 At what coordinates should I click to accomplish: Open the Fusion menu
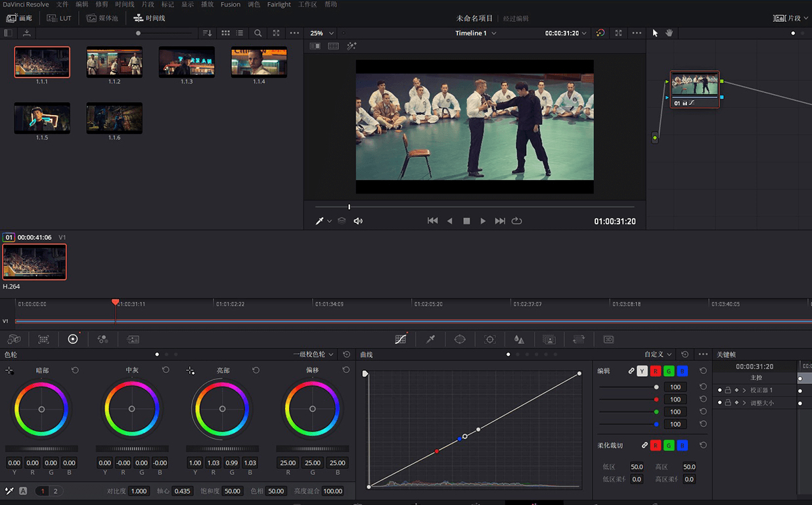231,4
